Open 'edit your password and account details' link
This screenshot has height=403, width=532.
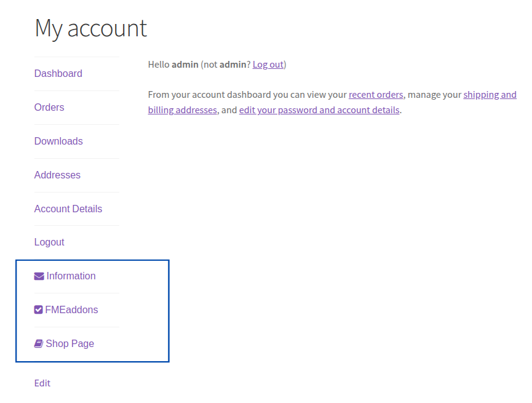(x=319, y=110)
